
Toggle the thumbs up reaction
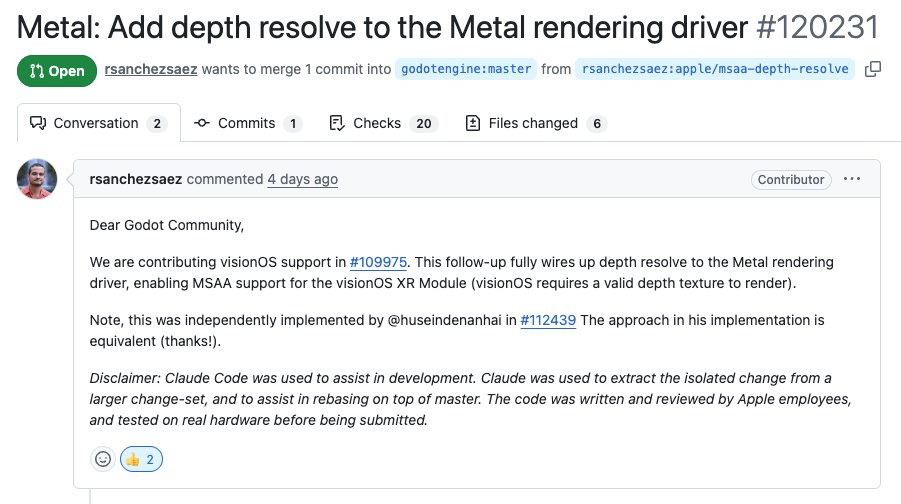[x=141, y=459]
